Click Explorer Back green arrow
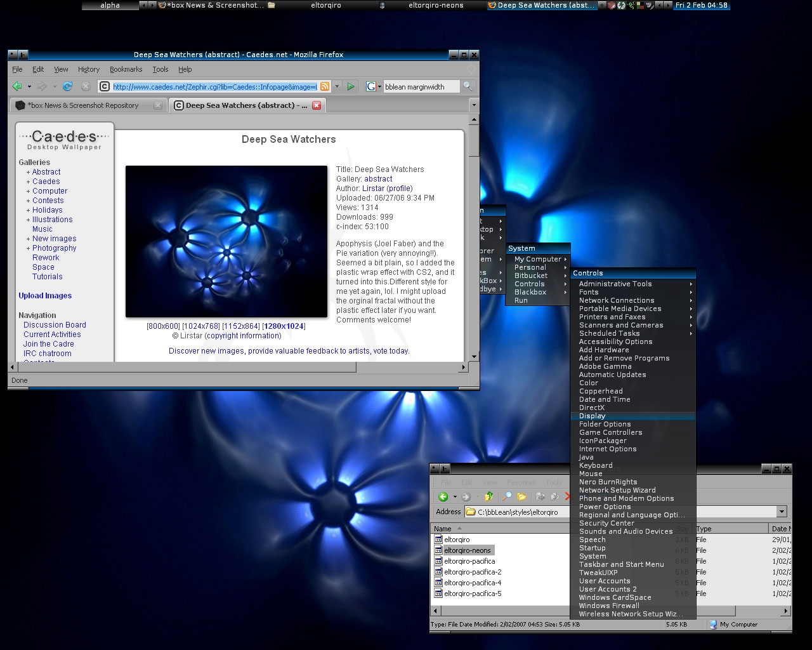812x650 pixels. coord(443,496)
